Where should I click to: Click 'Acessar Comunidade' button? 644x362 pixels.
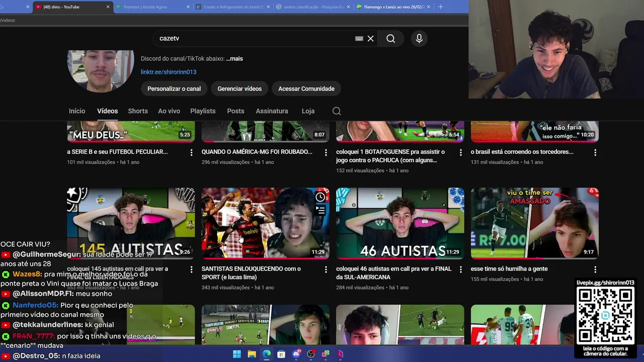(306, 88)
